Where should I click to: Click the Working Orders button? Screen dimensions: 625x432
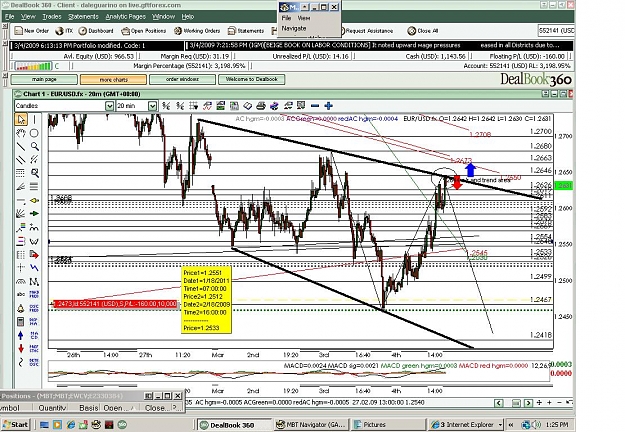pos(197,31)
